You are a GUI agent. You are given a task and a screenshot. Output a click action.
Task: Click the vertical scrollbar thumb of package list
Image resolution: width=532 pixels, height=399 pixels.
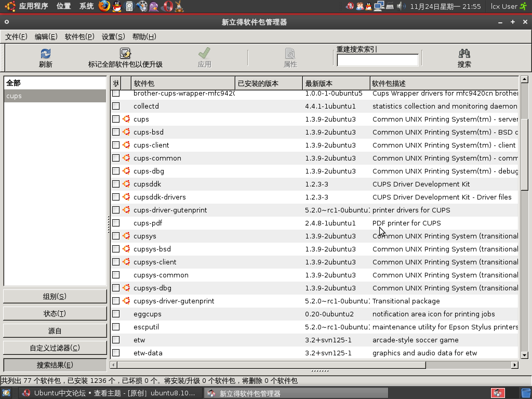pyautogui.click(x=524, y=154)
